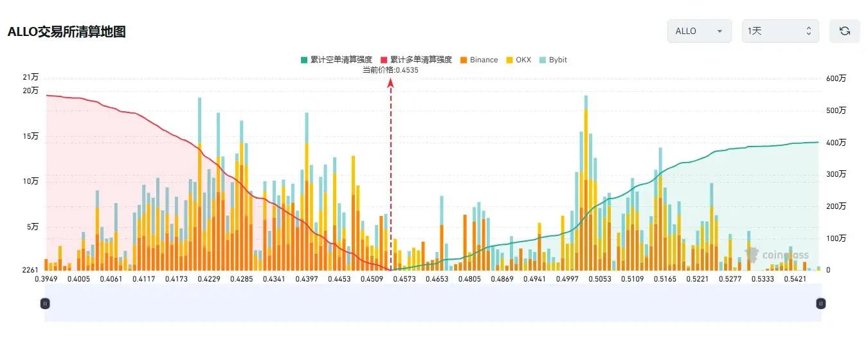Toggle Bybit legend series

pyautogui.click(x=553, y=60)
